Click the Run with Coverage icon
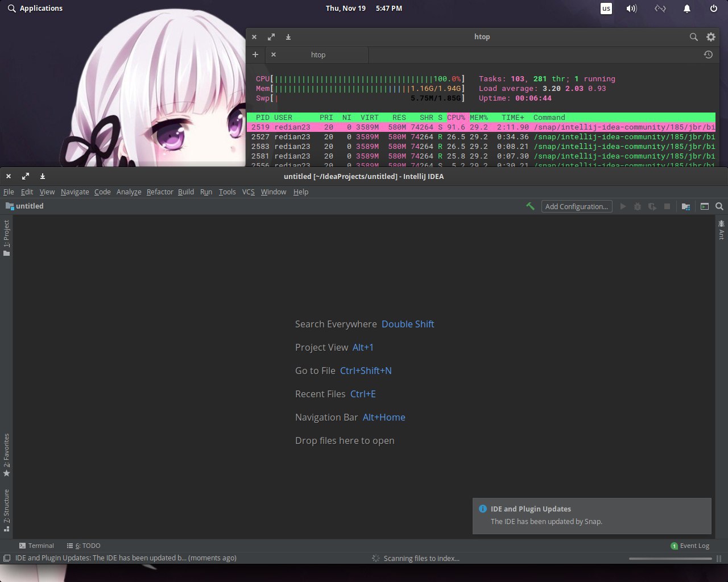This screenshot has height=582, width=728. pyautogui.click(x=652, y=206)
